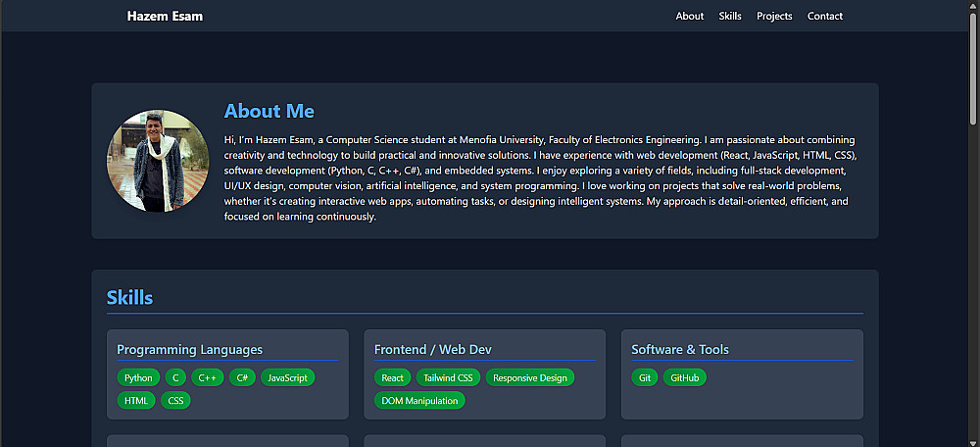Click the HTML skill tag
980x447 pixels.
(x=136, y=400)
